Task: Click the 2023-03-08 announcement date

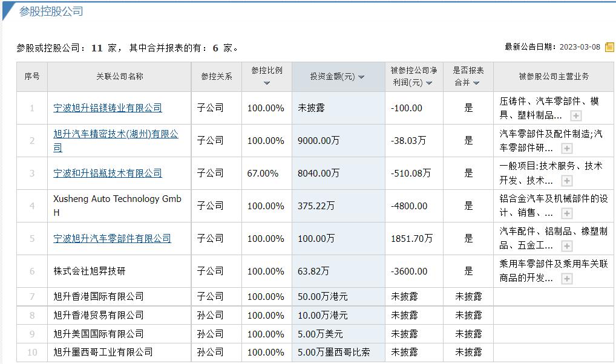Action: coord(580,46)
